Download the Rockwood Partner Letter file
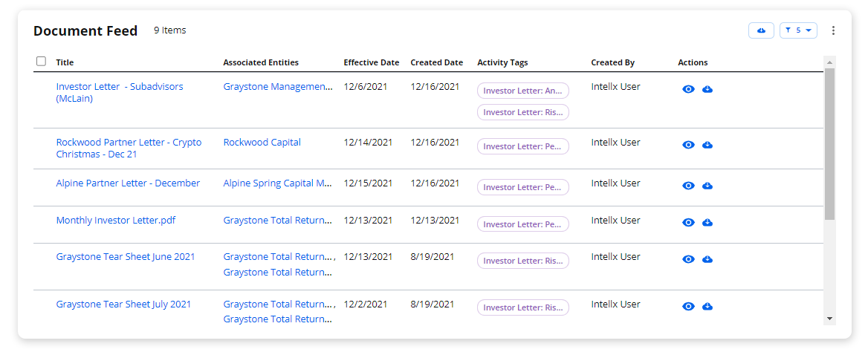The image size is (868, 355). point(707,145)
